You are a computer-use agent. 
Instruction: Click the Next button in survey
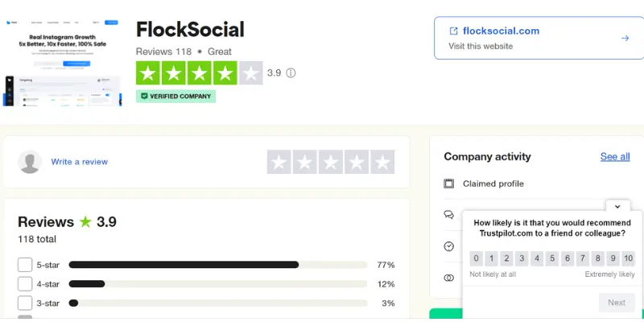click(617, 303)
